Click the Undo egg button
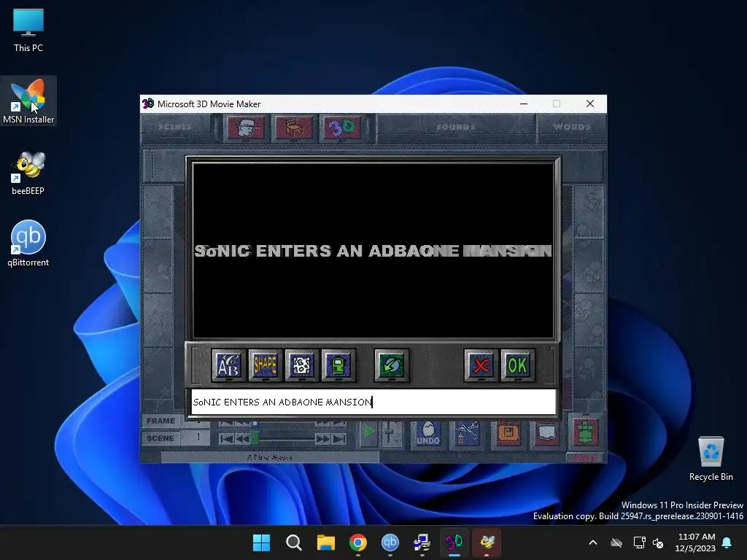This screenshot has width=747, height=560. click(427, 434)
